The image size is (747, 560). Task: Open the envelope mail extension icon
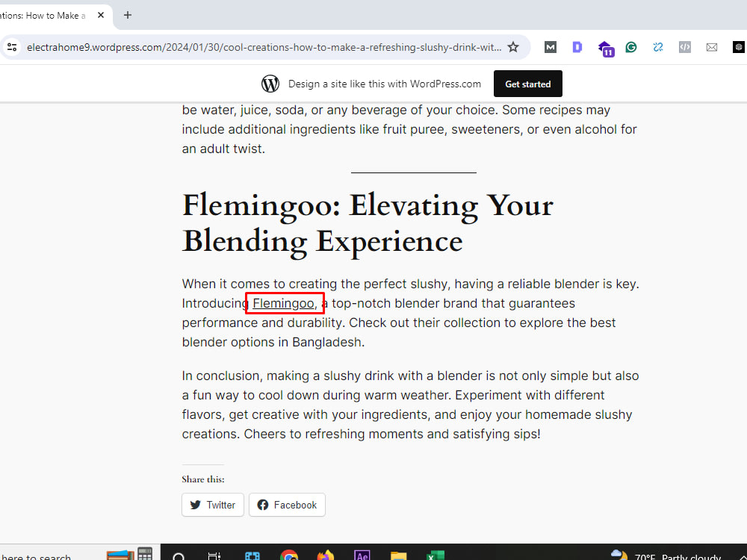tap(712, 47)
